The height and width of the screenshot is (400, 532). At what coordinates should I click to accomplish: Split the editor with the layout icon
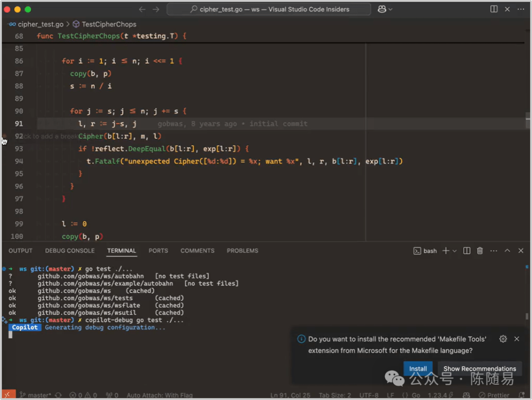pyautogui.click(x=494, y=9)
